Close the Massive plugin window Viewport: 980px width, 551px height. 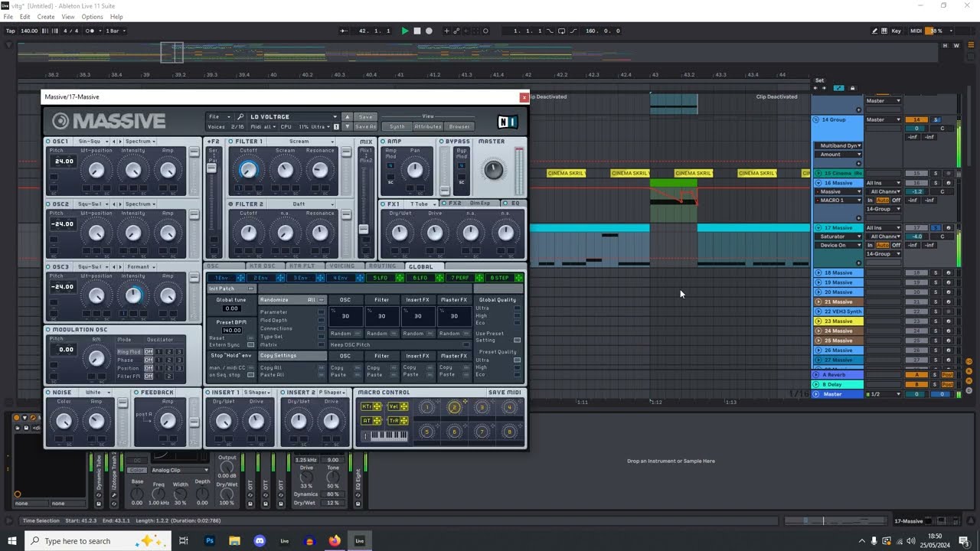point(524,97)
